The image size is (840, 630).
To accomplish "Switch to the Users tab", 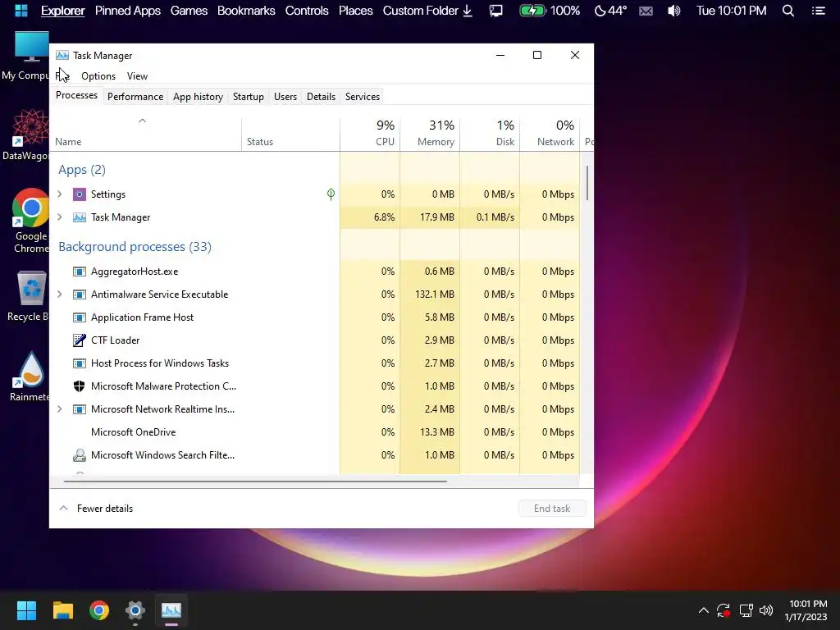I will tap(285, 97).
